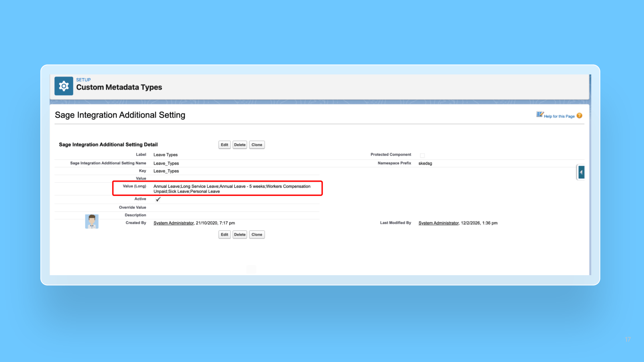Image resolution: width=644 pixels, height=362 pixels.
Task: Select the Key value Leave_Types
Action: click(x=166, y=171)
